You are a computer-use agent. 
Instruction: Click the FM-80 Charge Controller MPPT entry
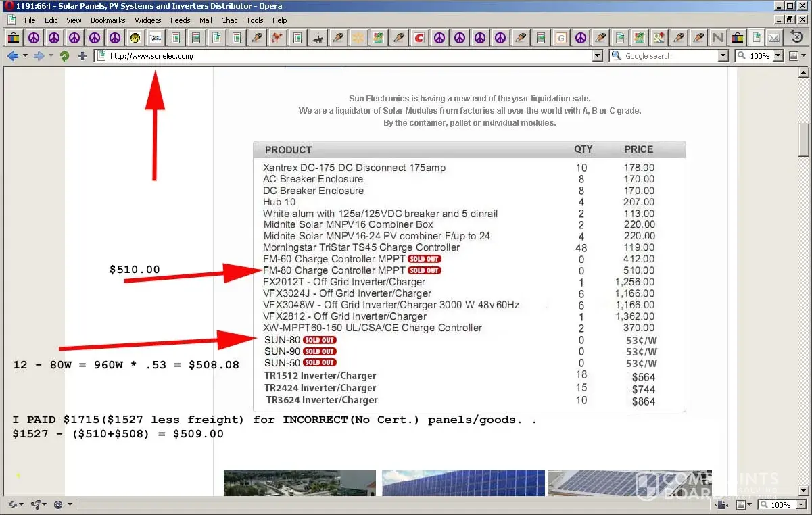coord(334,270)
